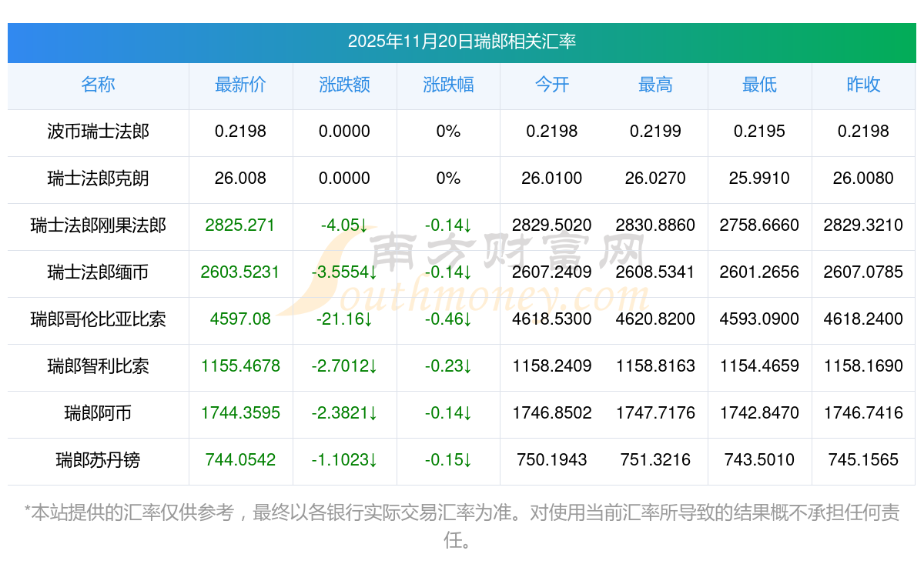Open the 瑞士法郎克朗 row name

98,179
